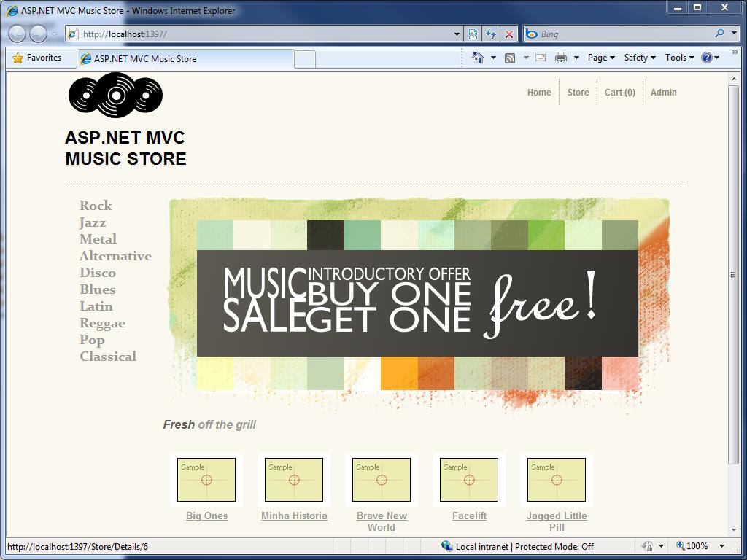Click the Facelift album thumbnail
Viewport: 747px width, 560px height.
469,479
